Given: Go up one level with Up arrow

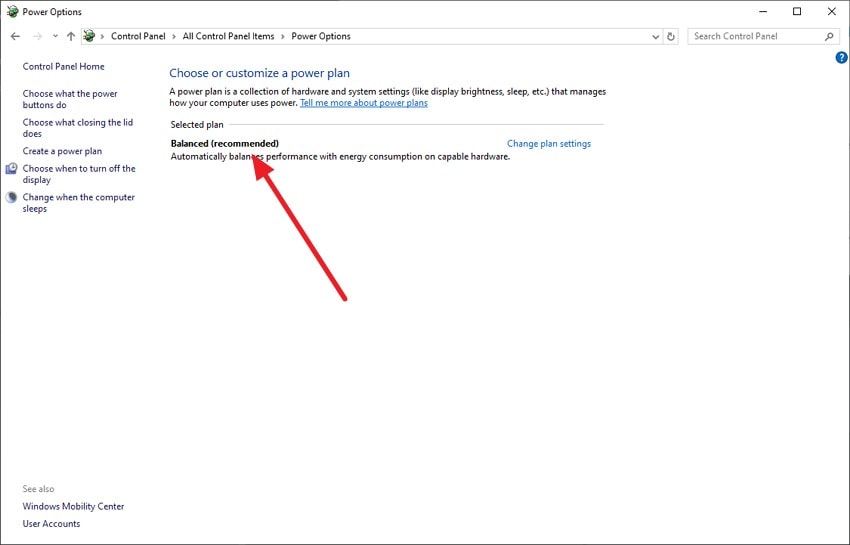Looking at the screenshot, I should click(71, 36).
